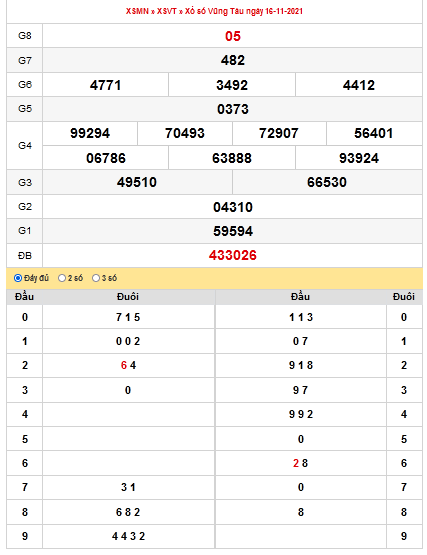
Task: Click the G8 prize number 05
Action: (x=233, y=36)
